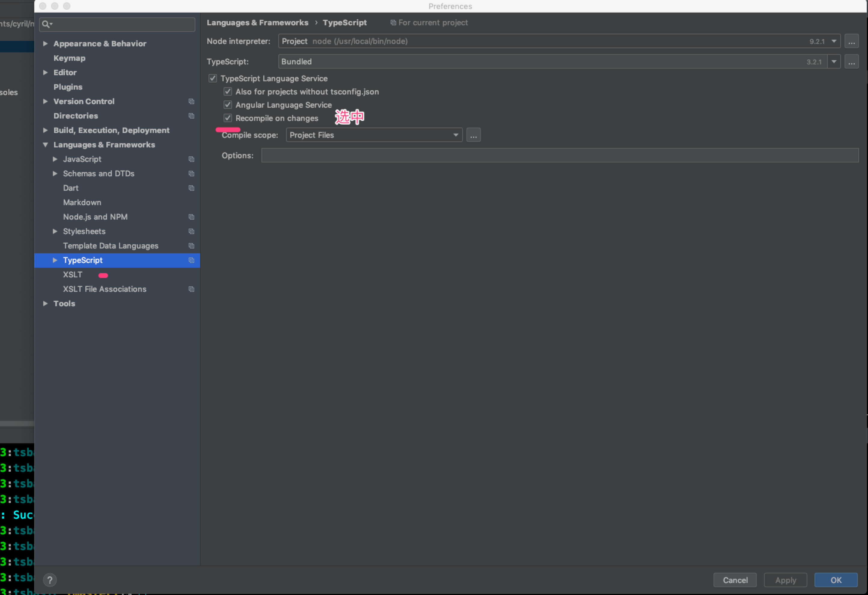Click the Node.js and NPM settings icon
Screen dimensions: 868x595
point(191,217)
